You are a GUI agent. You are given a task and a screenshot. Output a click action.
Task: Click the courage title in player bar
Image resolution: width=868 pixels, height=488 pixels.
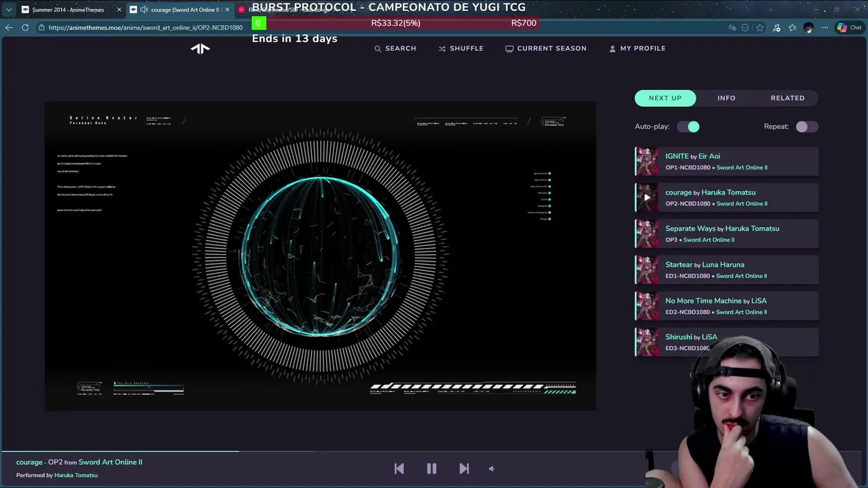coord(29,462)
